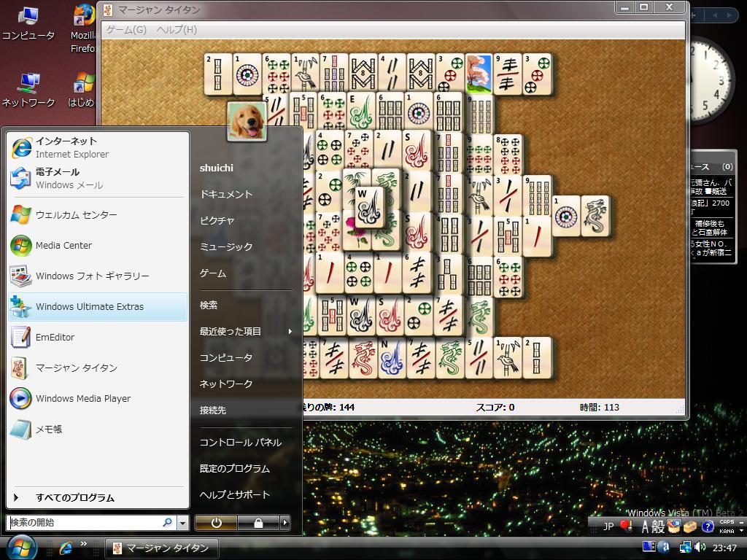Start Media Center from the Start menu
The image size is (747, 560).
click(x=98, y=245)
